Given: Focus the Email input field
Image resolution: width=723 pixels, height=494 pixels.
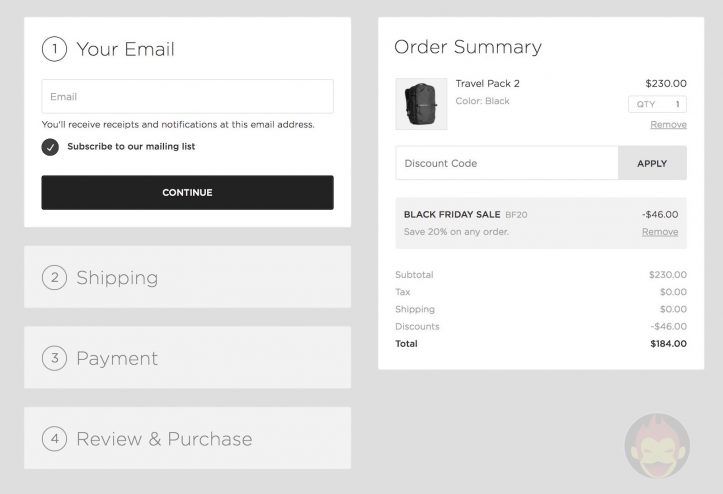Looking at the screenshot, I should click(x=187, y=97).
